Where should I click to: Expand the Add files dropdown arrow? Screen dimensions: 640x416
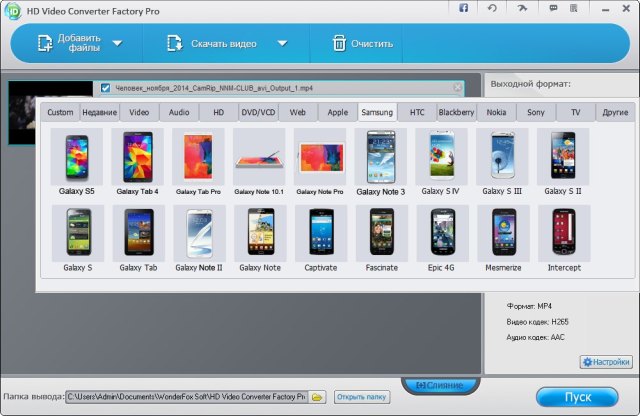pos(117,43)
